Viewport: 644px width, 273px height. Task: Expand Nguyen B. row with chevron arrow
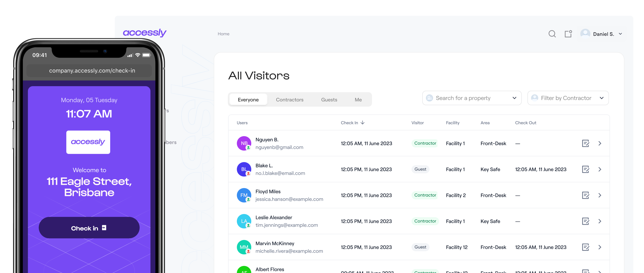[600, 143]
